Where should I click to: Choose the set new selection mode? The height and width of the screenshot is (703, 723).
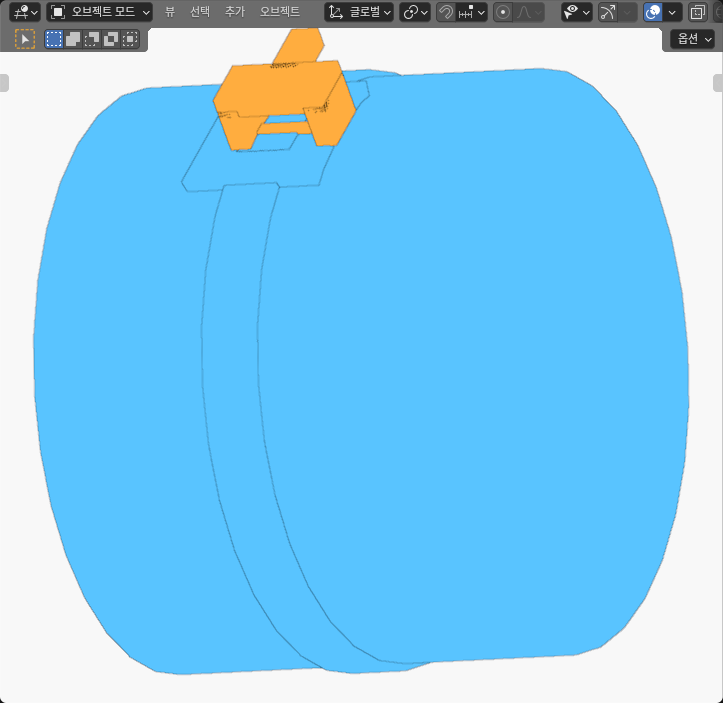click(x=54, y=39)
